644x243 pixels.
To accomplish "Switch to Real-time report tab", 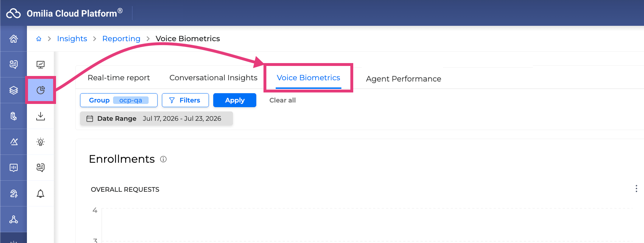I will point(119,78).
